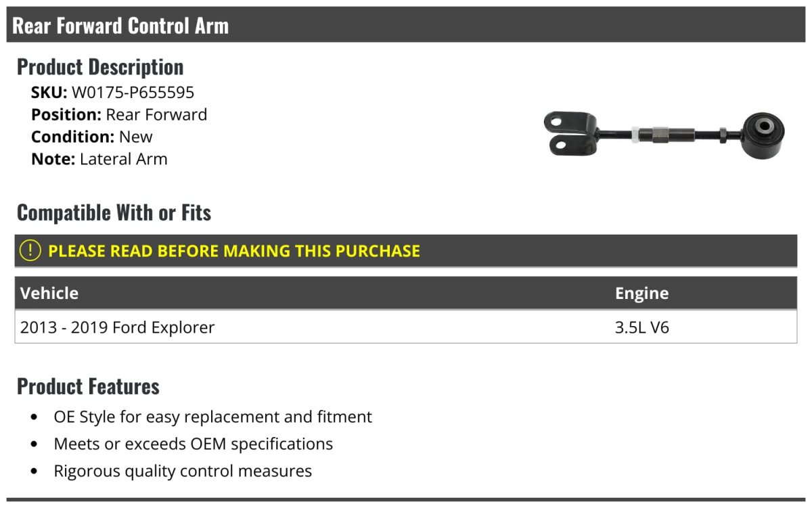This screenshot has height=508, width=812.
Task: Click the Note: Lateral Arm line
Action: 99,159
